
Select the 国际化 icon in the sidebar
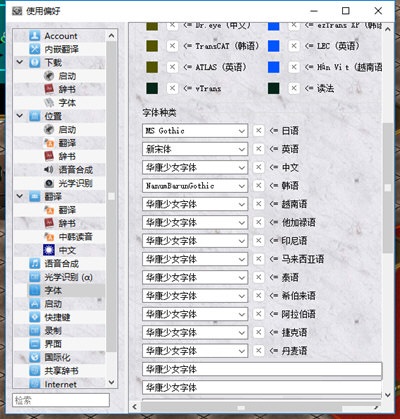[x=35, y=357]
